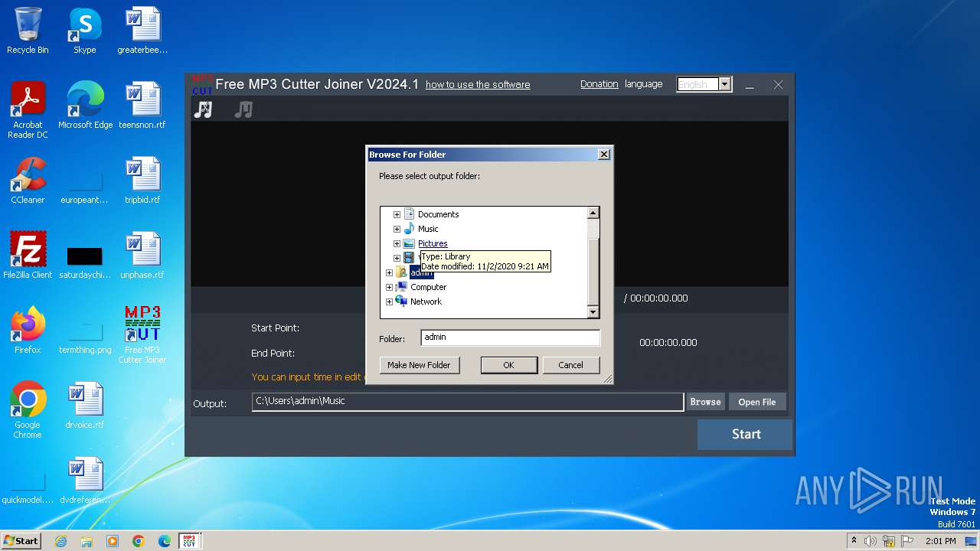The height and width of the screenshot is (551, 980).
Task: Open the Windows Start menu
Action: pyautogui.click(x=21, y=540)
